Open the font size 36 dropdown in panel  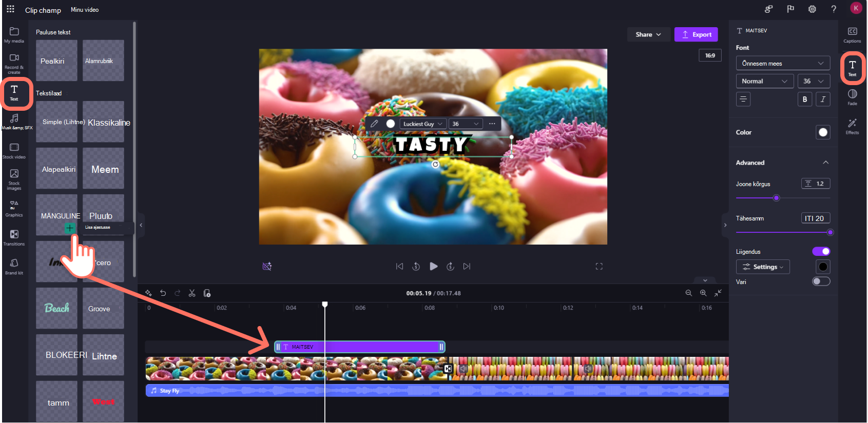click(814, 81)
